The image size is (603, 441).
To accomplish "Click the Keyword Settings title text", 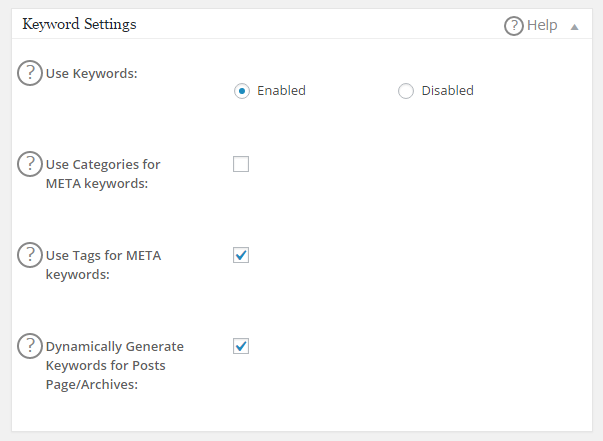I will coord(79,24).
